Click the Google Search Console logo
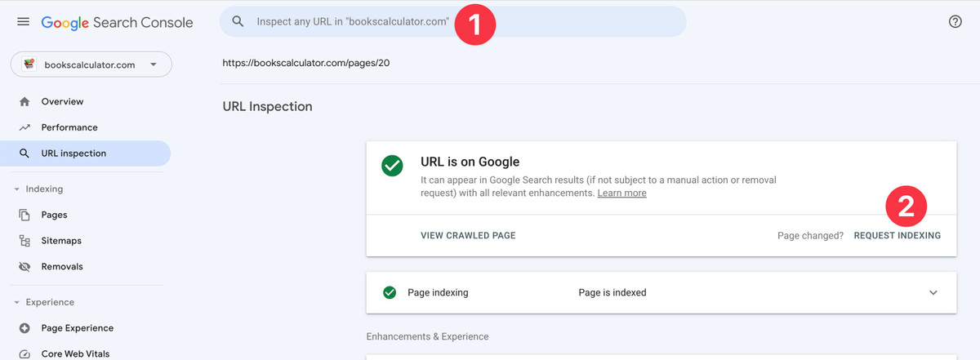Viewport: 980px width, 360px height. click(117, 22)
